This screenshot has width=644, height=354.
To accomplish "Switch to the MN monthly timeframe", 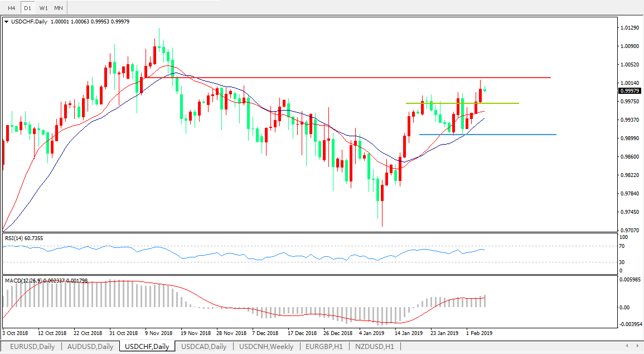I will (x=59, y=8).
